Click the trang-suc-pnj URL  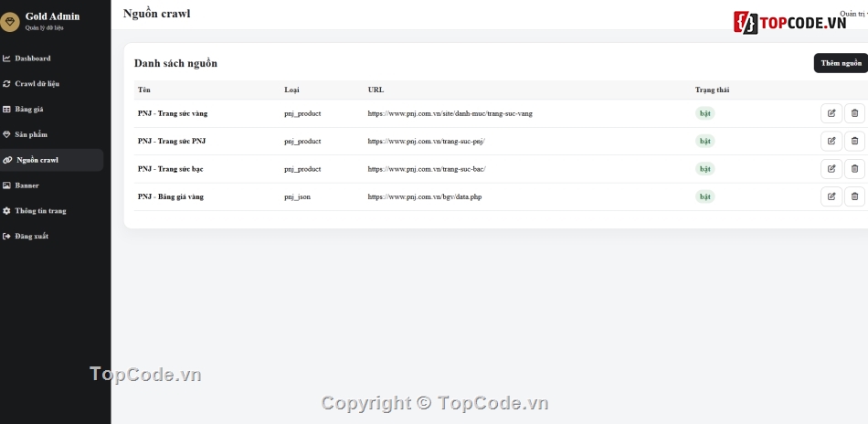pyautogui.click(x=427, y=141)
